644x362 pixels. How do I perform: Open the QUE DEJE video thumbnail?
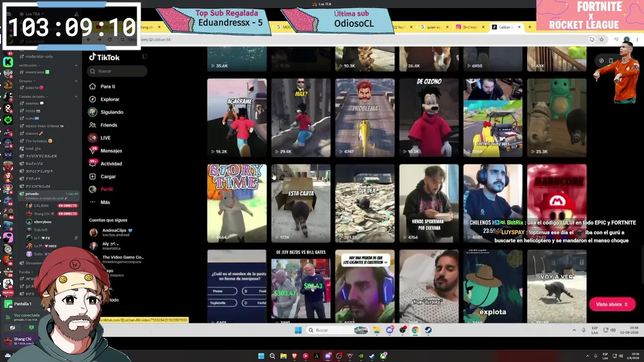[365, 203]
